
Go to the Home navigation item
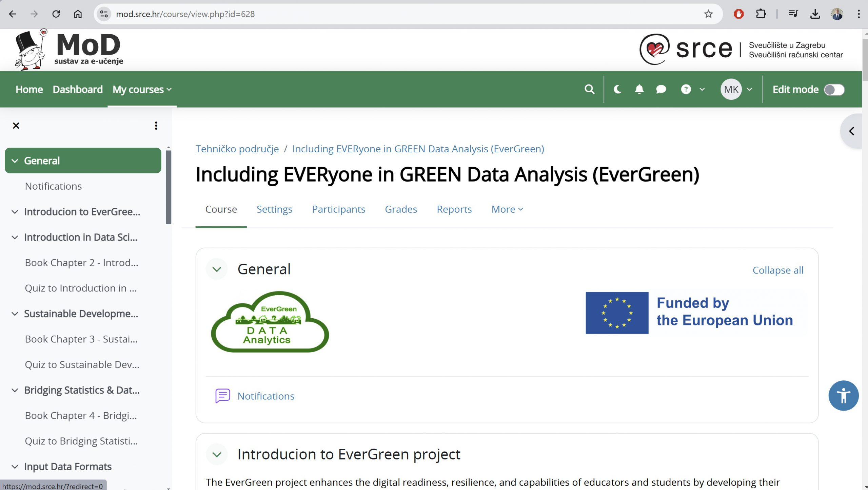pos(29,89)
